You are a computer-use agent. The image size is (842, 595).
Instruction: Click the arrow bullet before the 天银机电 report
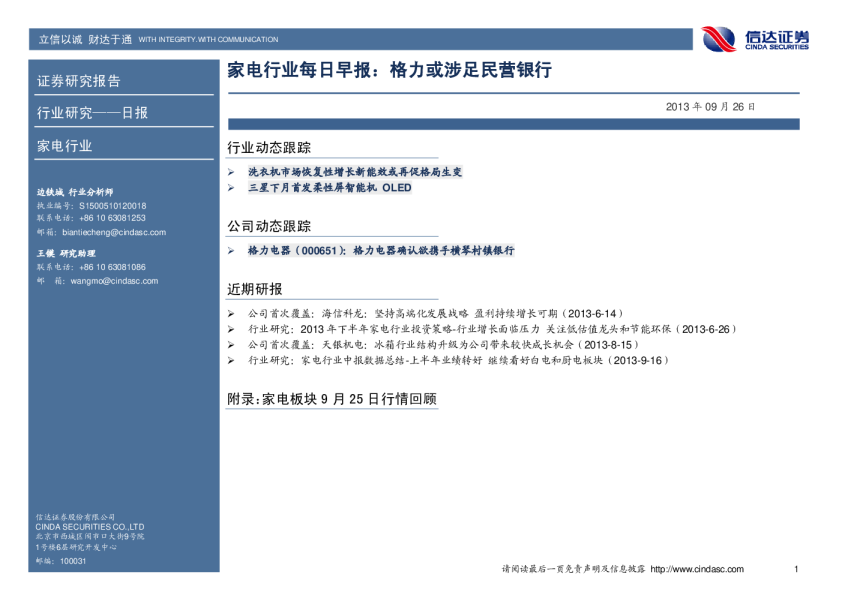(x=232, y=344)
